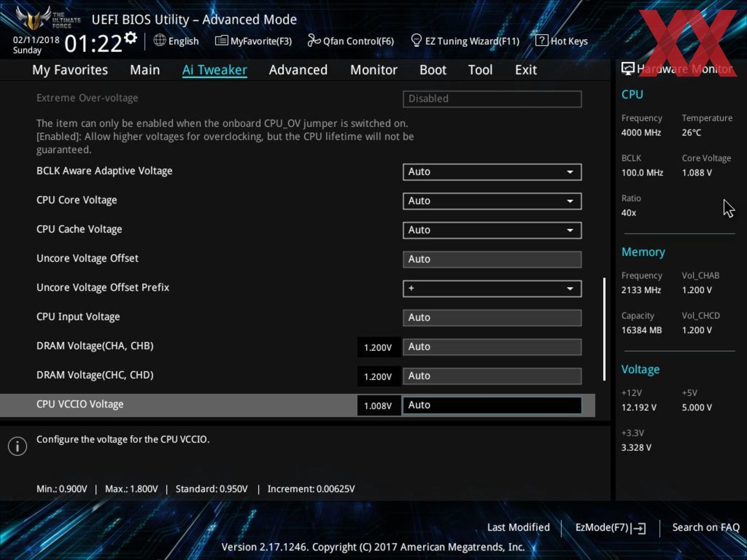This screenshot has width=747, height=560.
Task: Go to the Boot tab
Action: pos(433,70)
